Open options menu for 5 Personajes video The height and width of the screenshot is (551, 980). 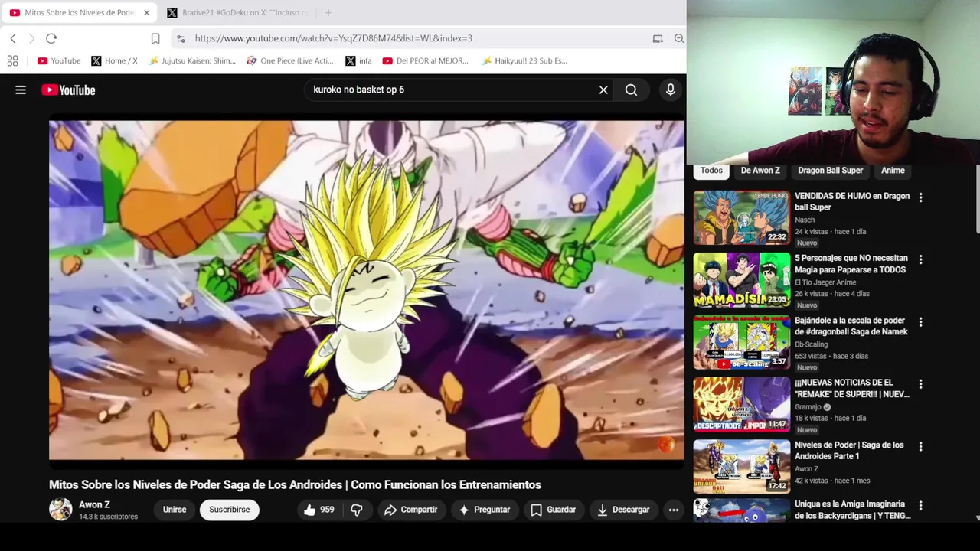pos(920,260)
